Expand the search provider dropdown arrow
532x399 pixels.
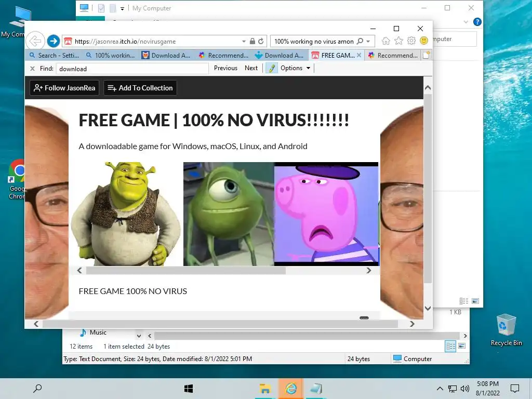[368, 41]
